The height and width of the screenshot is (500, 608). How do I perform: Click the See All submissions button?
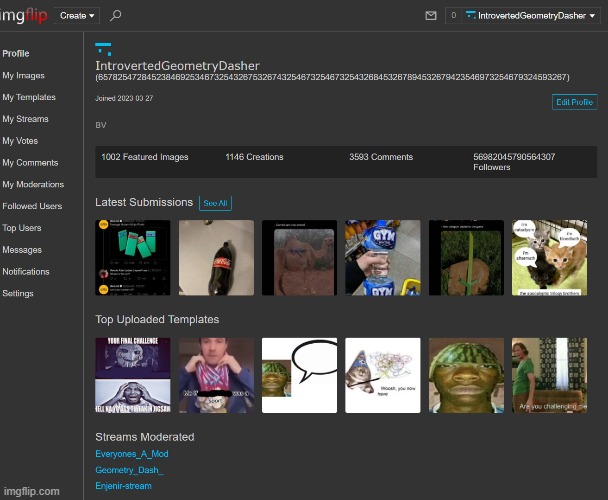pyautogui.click(x=215, y=203)
